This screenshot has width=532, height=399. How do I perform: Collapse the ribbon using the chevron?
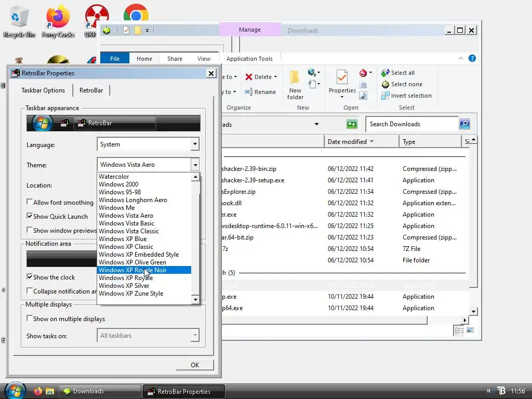click(x=461, y=58)
